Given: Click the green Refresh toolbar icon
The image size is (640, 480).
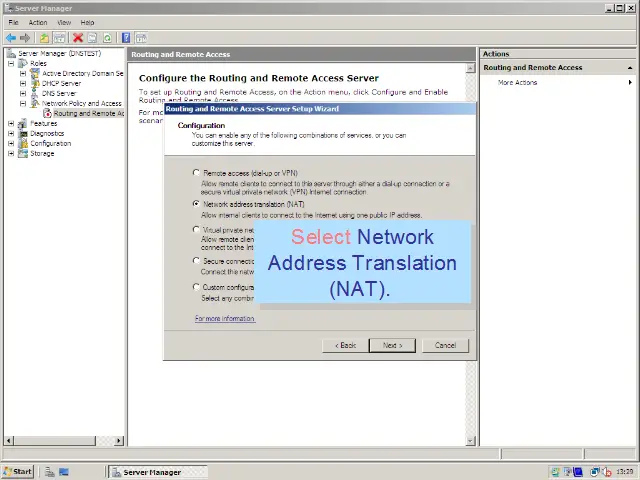Looking at the screenshot, I should click(x=107, y=38).
